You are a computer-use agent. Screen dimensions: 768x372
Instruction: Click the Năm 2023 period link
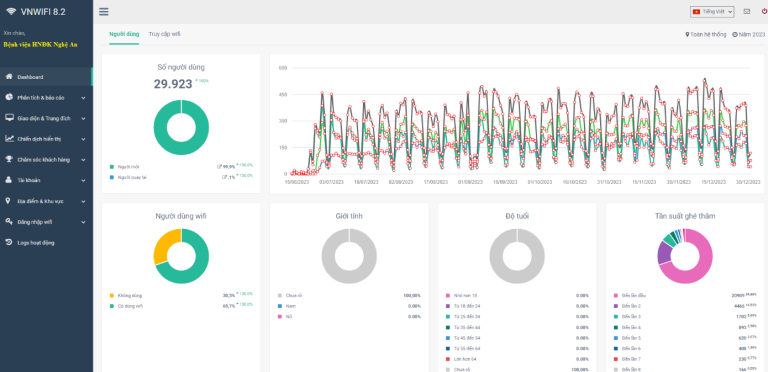[752, 35]
